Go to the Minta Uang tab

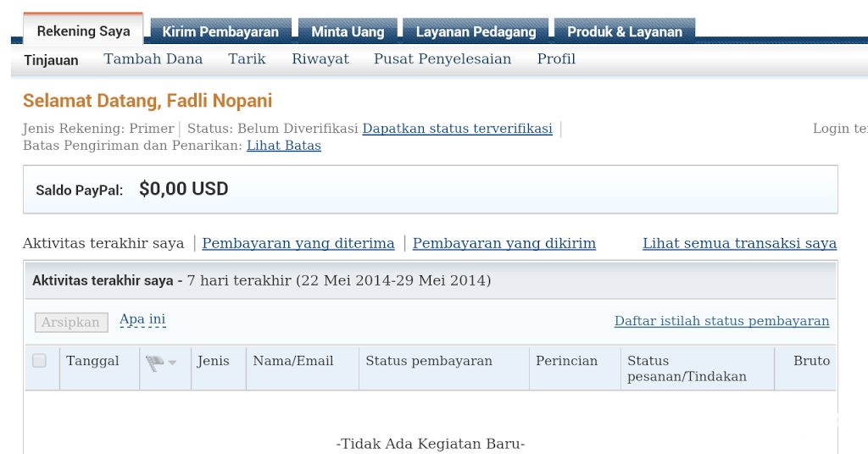pos(348,31)
